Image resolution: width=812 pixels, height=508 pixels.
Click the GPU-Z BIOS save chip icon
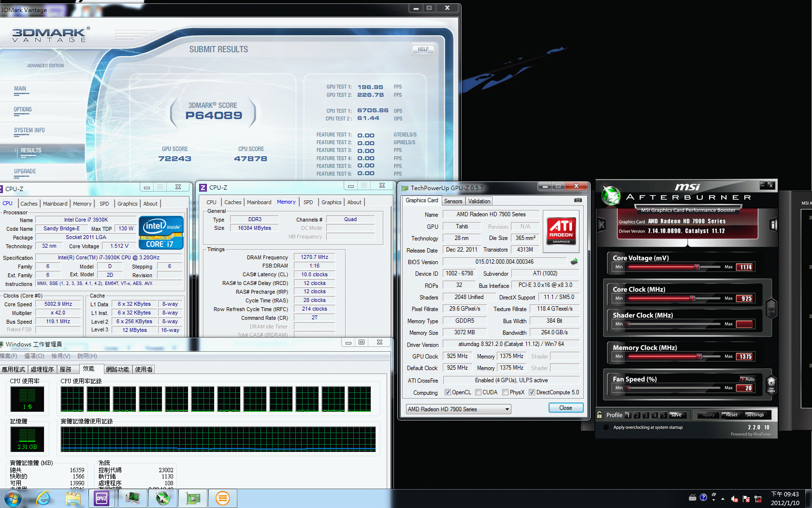574,262
